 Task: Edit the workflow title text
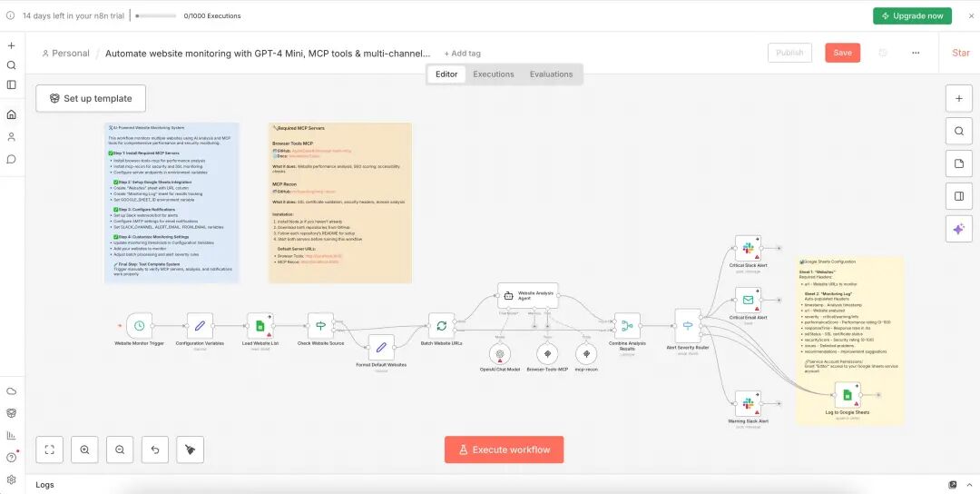(x=268, y=54)
